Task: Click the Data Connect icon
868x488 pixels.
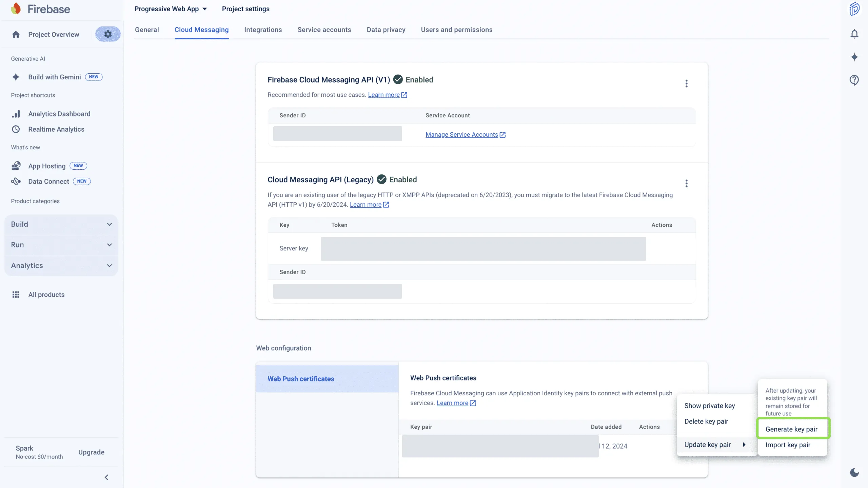Action: coord(16,182)
